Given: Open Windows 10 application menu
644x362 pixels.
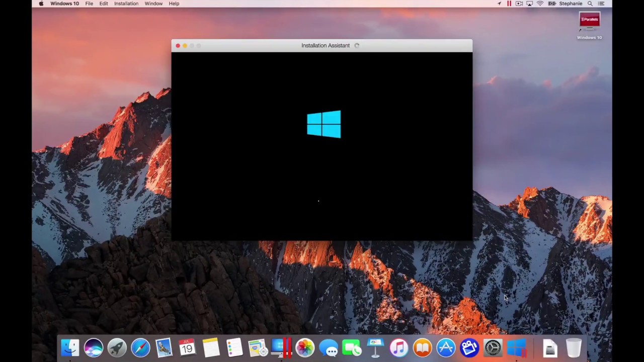Looking at the screenshot, I should pos(64,4).
